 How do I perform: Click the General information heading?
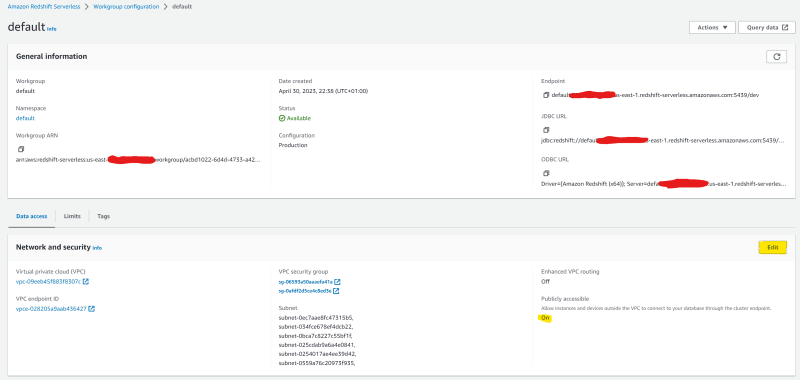[x=52, y=56]
